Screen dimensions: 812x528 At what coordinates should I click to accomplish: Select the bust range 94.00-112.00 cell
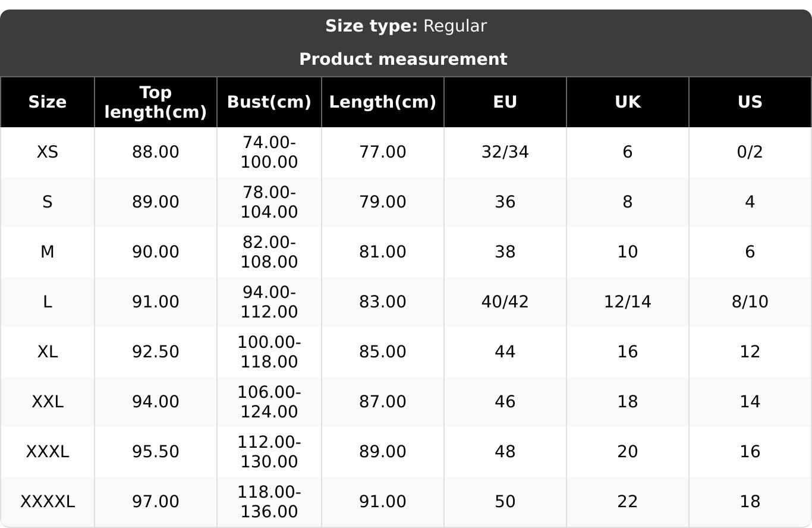coord(269,302)
